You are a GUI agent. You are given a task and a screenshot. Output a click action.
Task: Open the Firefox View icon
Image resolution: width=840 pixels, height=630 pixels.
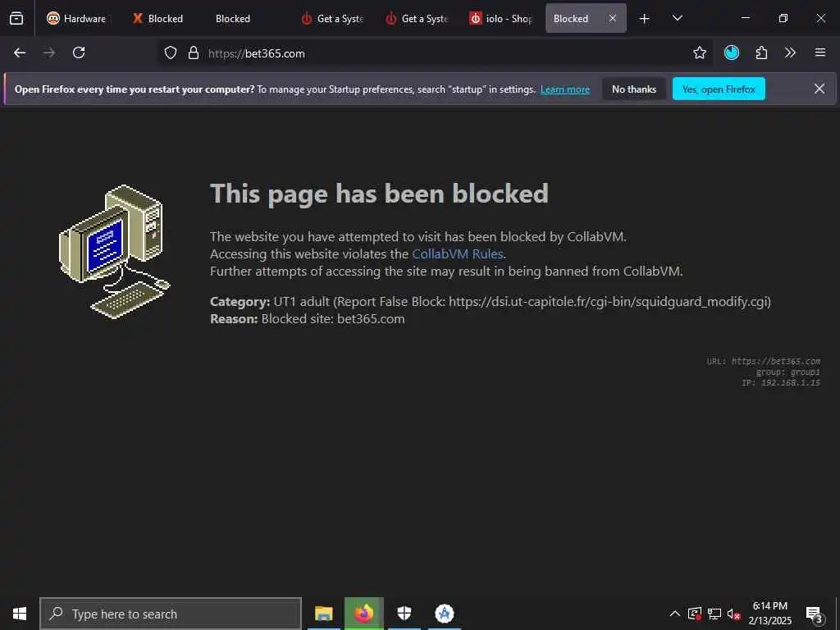point(16,18)
